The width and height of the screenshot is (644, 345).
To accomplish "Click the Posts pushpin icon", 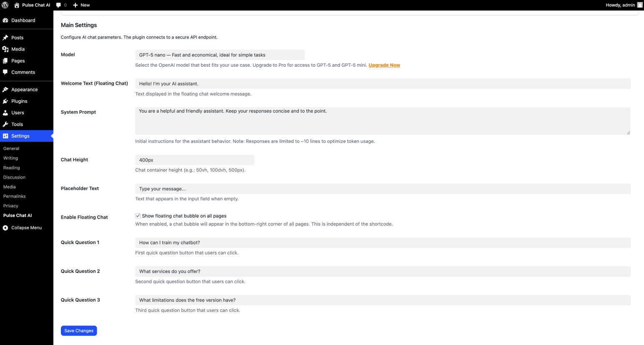I will coord(5,38).
